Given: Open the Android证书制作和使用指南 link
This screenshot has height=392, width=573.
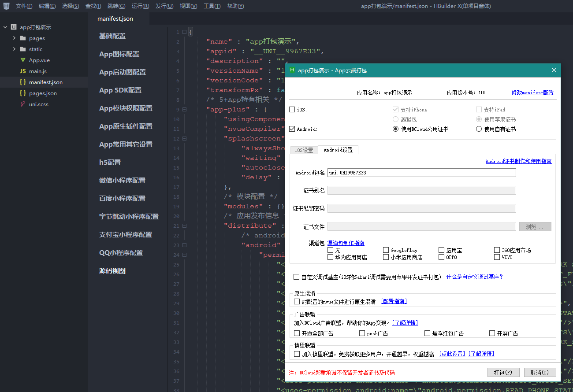Looking at the screenshot, I should pyautogui.click(x=518, y=161).
